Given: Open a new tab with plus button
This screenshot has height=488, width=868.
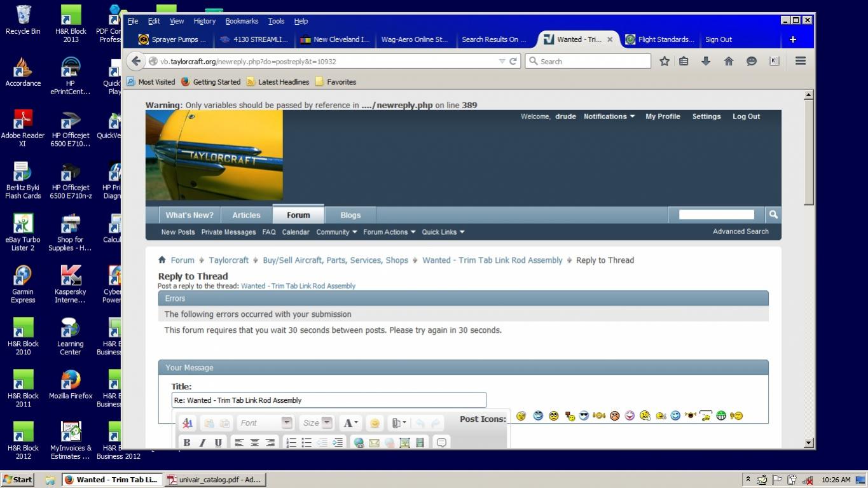Looking at the screenshot, I should (793, 39).
